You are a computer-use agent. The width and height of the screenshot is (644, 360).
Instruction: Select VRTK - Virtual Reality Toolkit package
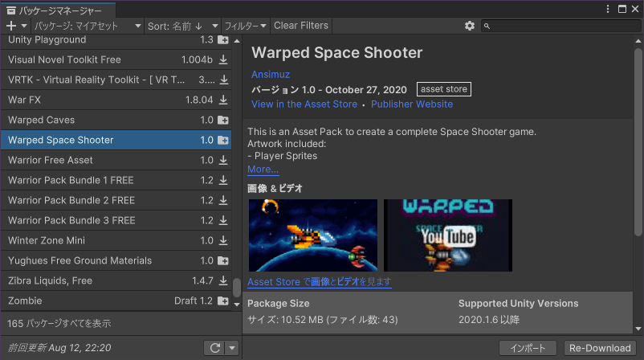click(116, 80)
